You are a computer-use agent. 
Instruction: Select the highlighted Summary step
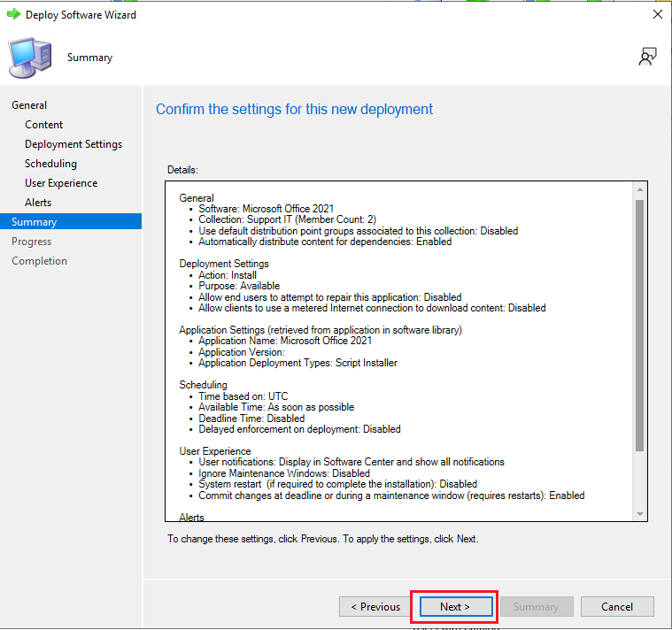pos(71,221)
